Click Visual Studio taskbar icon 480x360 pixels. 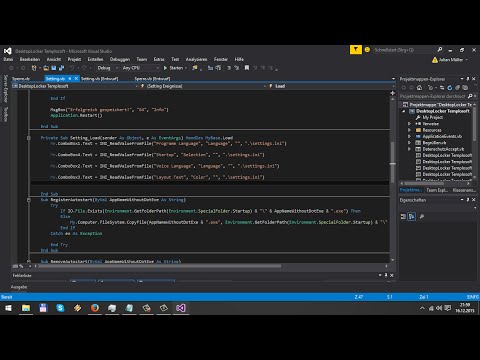[x=181, y=308]
